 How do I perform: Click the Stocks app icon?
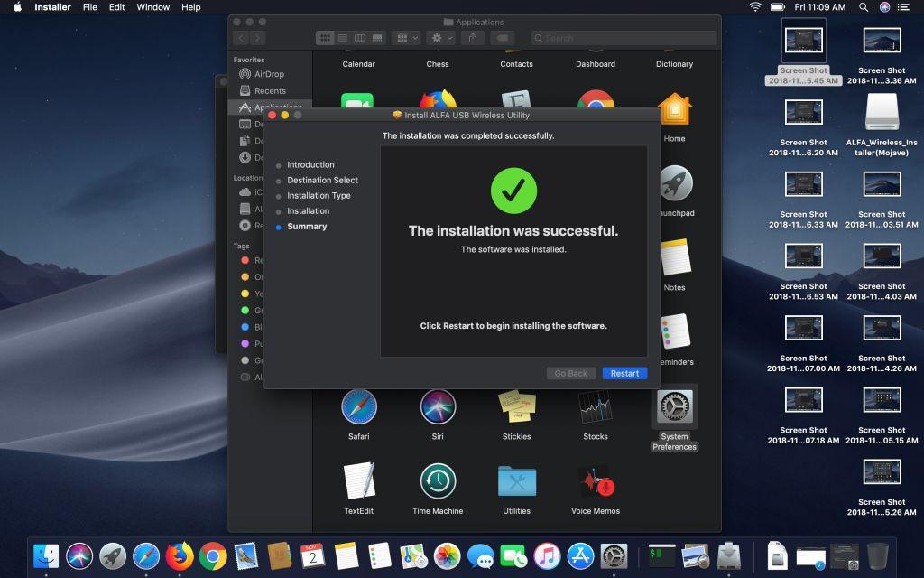click(596, 407)
